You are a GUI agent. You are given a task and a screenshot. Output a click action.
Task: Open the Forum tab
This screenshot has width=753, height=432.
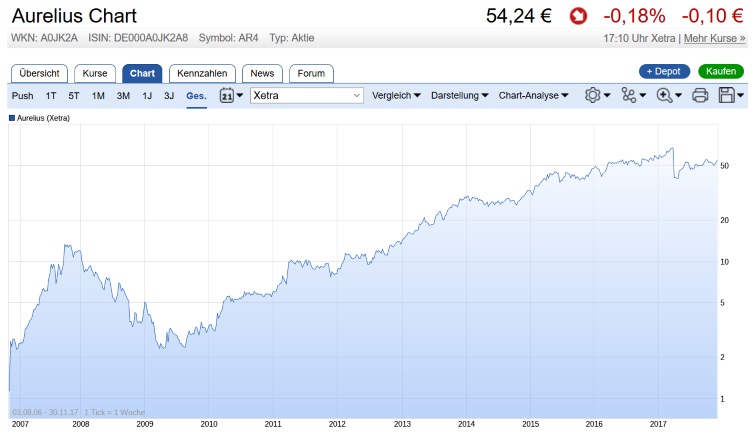point(311,73)
